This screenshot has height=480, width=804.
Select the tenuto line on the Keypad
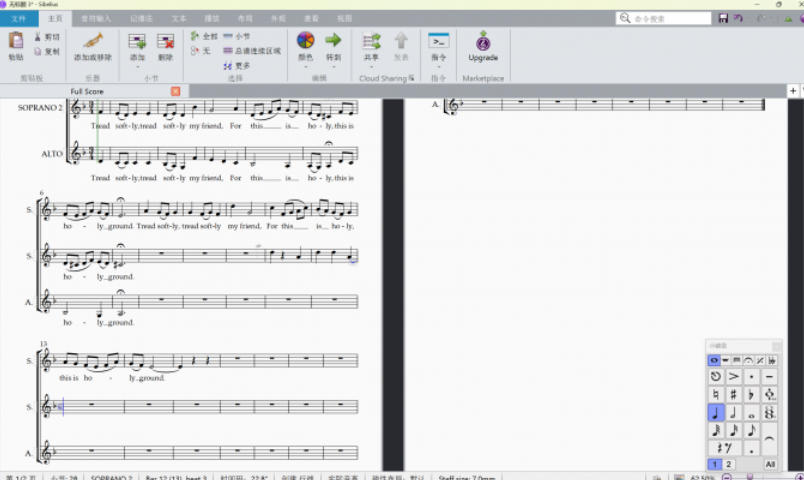point(769,377)
